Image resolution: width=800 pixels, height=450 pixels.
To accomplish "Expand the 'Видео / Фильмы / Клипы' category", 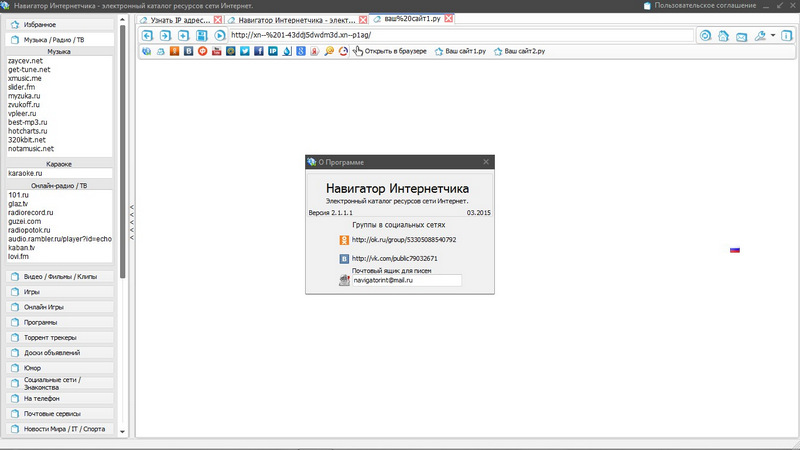I will click(60, 277).
